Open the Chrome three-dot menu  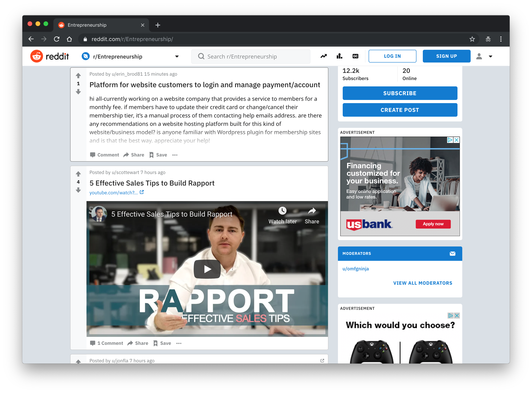click(x=501, y=39)
